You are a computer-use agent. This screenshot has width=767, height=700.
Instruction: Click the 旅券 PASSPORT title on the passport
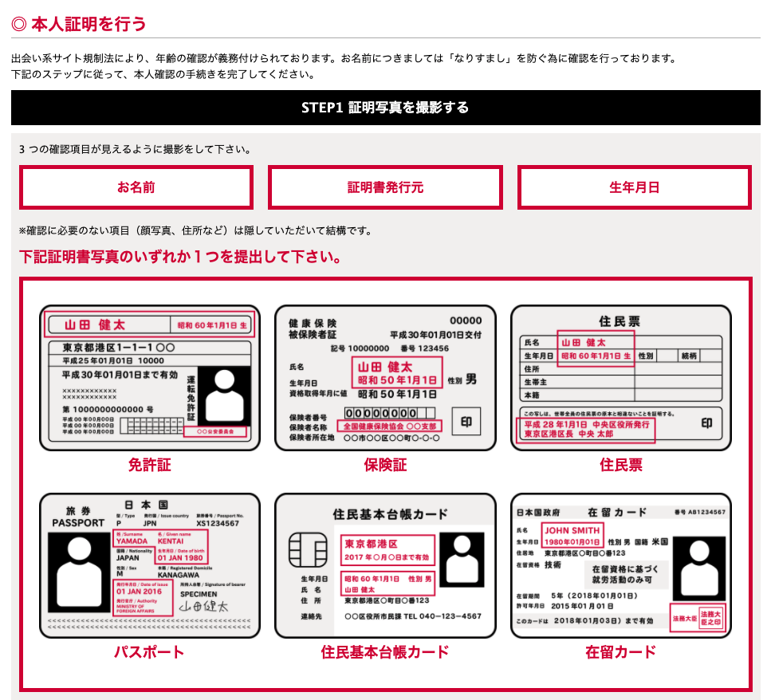point(78,517)
